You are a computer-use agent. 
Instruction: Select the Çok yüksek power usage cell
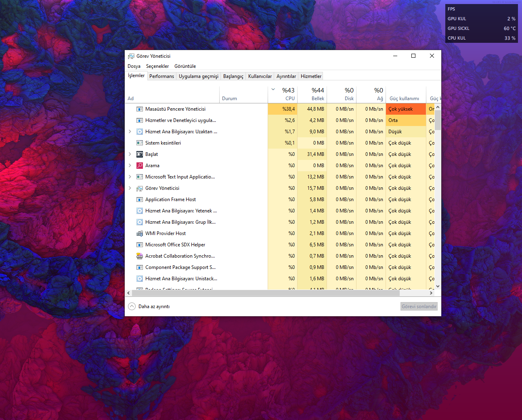[406, 109]
